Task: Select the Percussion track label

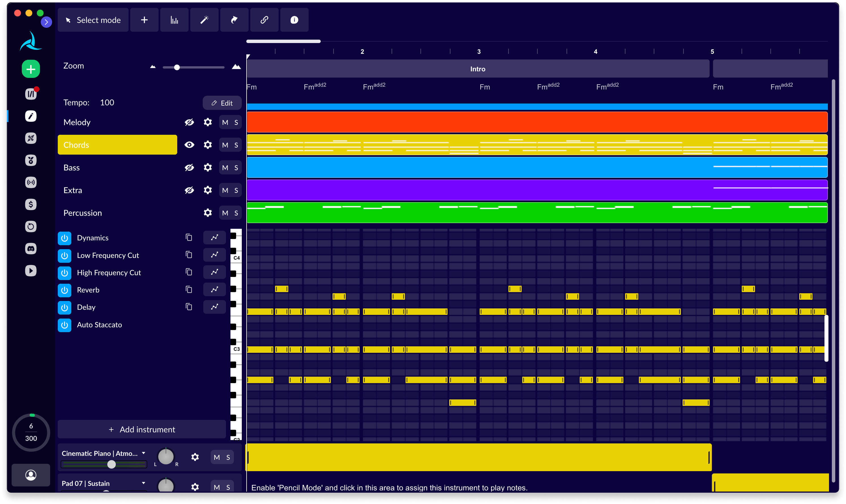Action: click(82, 213)
